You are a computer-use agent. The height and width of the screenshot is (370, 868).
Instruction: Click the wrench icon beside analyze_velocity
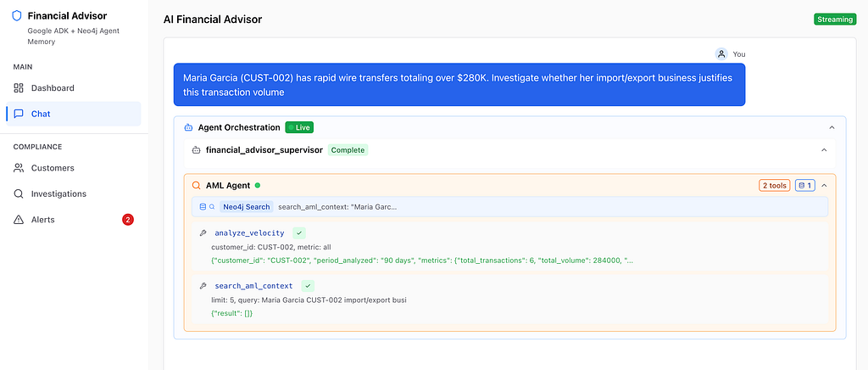pyautogui.click(x=203, y=233)
